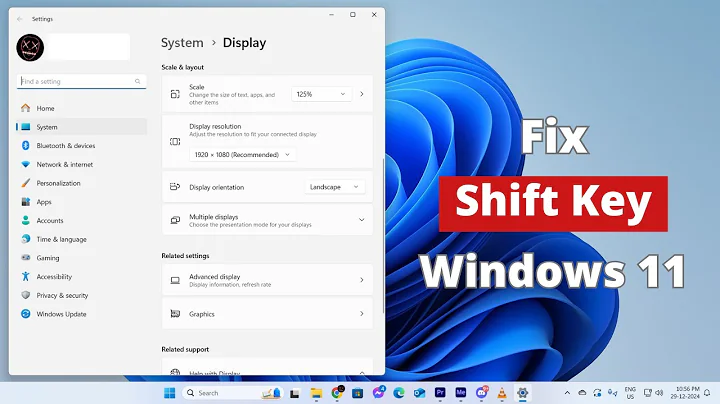Image resolution: width=720 pixels, height=404 pixels.
Task: Open Apps settings page
Action: point(81,202)
